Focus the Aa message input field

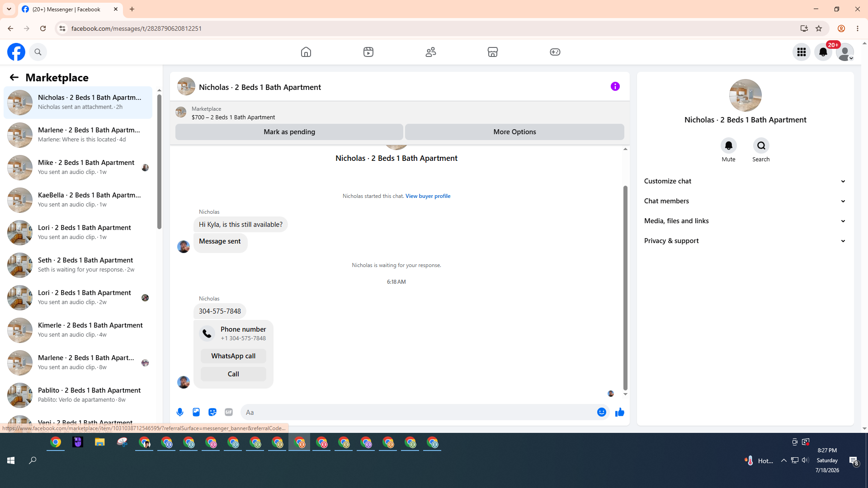click(418, 412)
